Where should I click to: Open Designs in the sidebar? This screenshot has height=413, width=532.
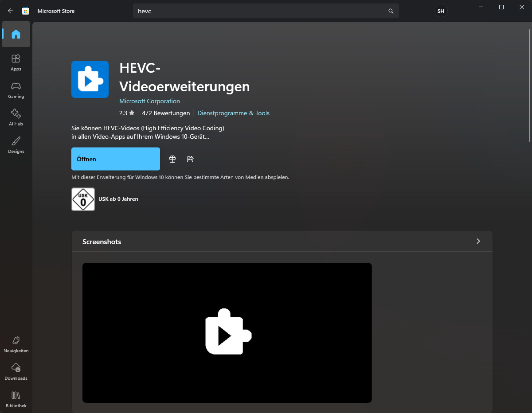16,145
